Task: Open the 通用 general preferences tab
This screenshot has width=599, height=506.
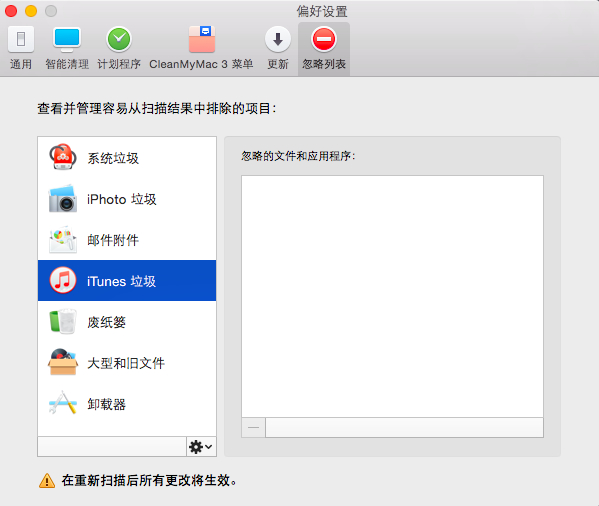Action: point(21,48)
